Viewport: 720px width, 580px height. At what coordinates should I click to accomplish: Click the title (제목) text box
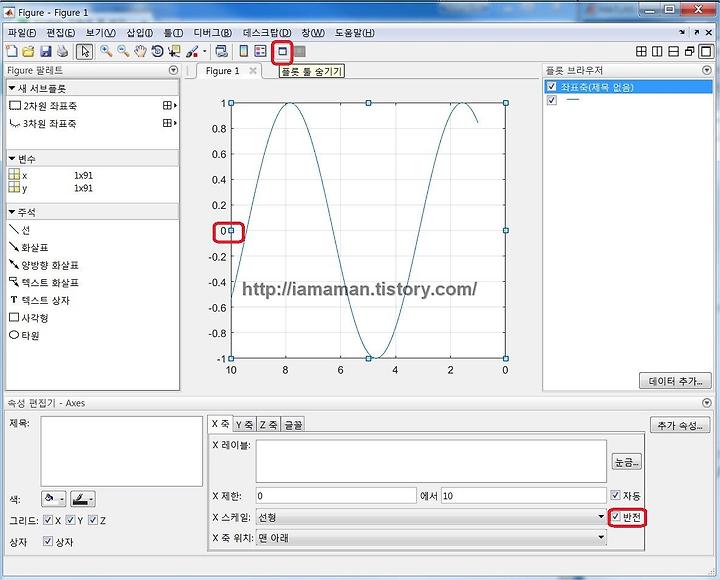click(x=121, y=451)
